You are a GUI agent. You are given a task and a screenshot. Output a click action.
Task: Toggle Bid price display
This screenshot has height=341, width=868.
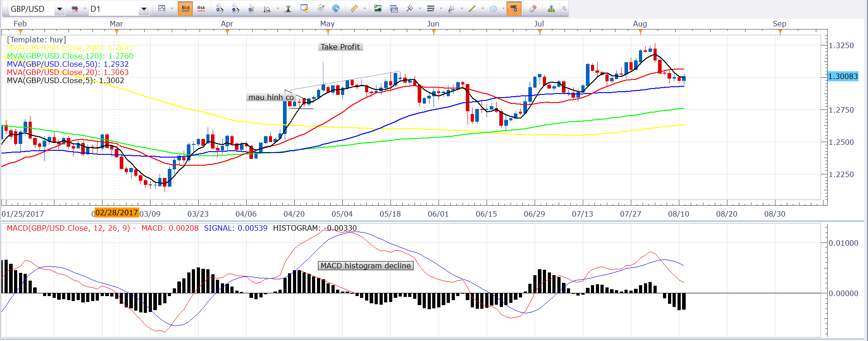pyautogui.click(x=185, y=9)
